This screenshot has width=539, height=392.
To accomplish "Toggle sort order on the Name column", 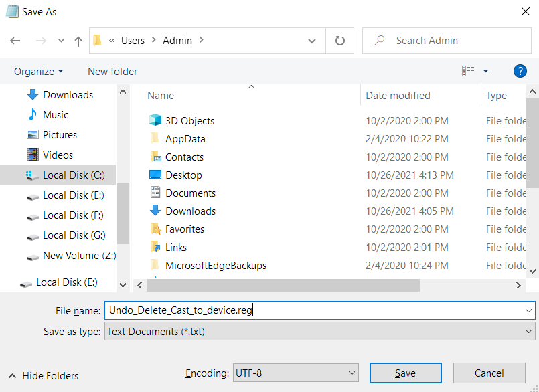I will pos(161,95).
